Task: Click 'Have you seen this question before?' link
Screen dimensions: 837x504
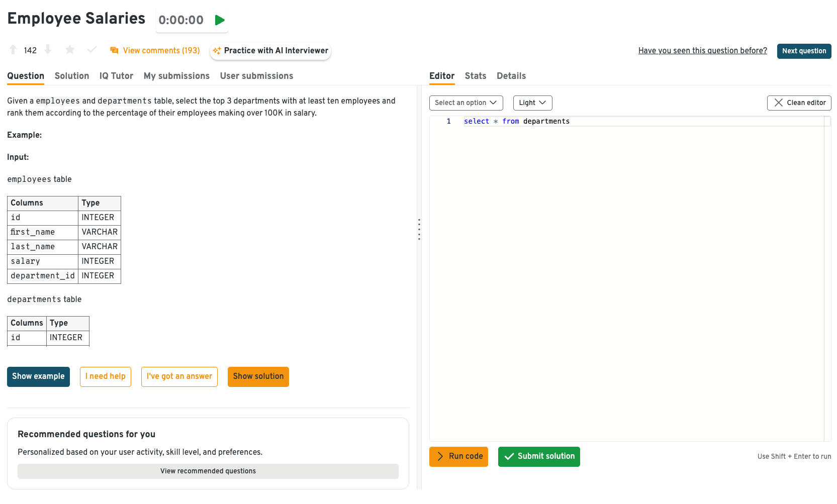Action: pos(702,51)
